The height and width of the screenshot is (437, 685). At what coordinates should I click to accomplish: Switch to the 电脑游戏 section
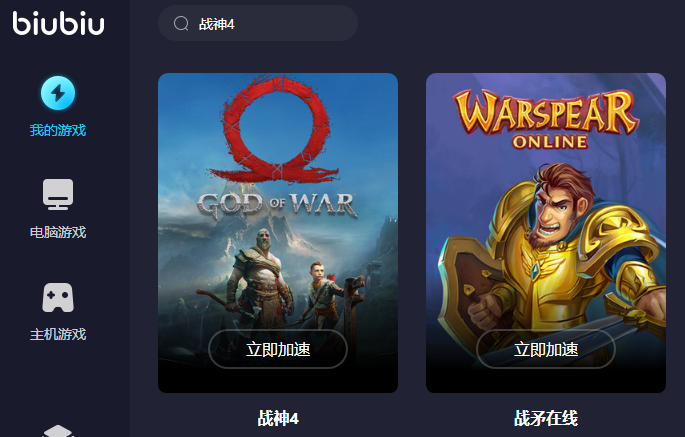coord(58,232)
